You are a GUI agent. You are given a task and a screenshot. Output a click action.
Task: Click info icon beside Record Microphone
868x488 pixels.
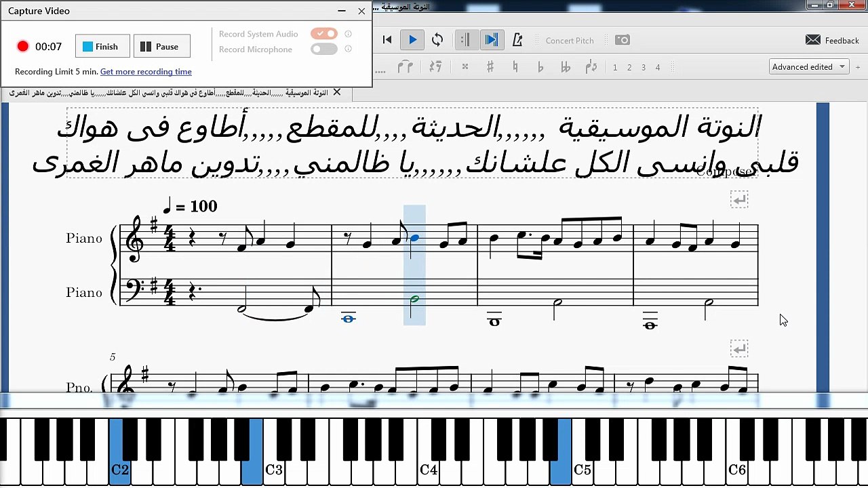pos(349,49)
